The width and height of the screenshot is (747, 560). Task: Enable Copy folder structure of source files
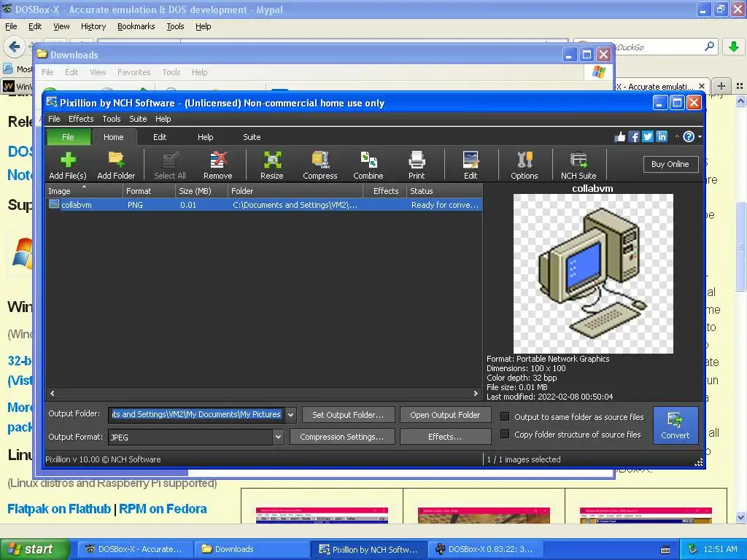505,435
